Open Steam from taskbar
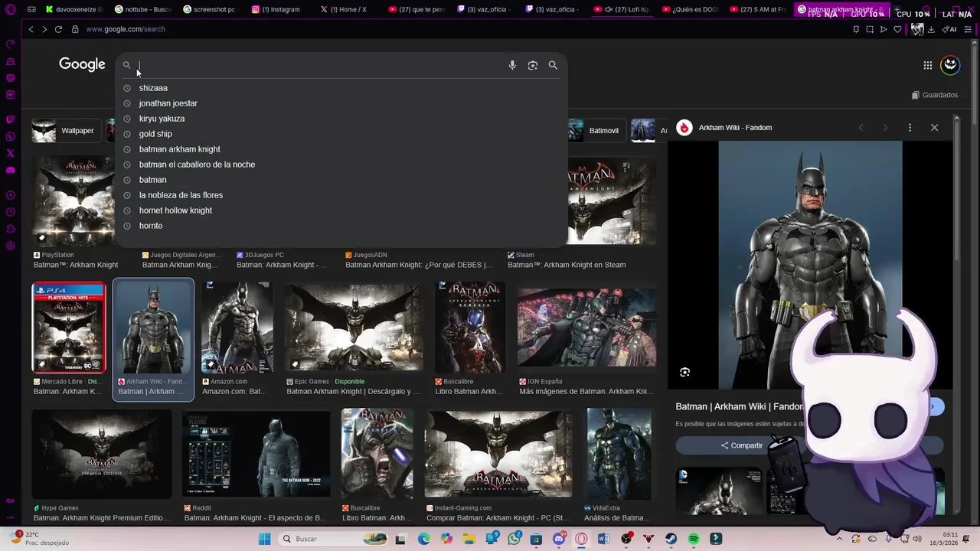The height and width of the screenshot is (551, 980). [671, 539]
